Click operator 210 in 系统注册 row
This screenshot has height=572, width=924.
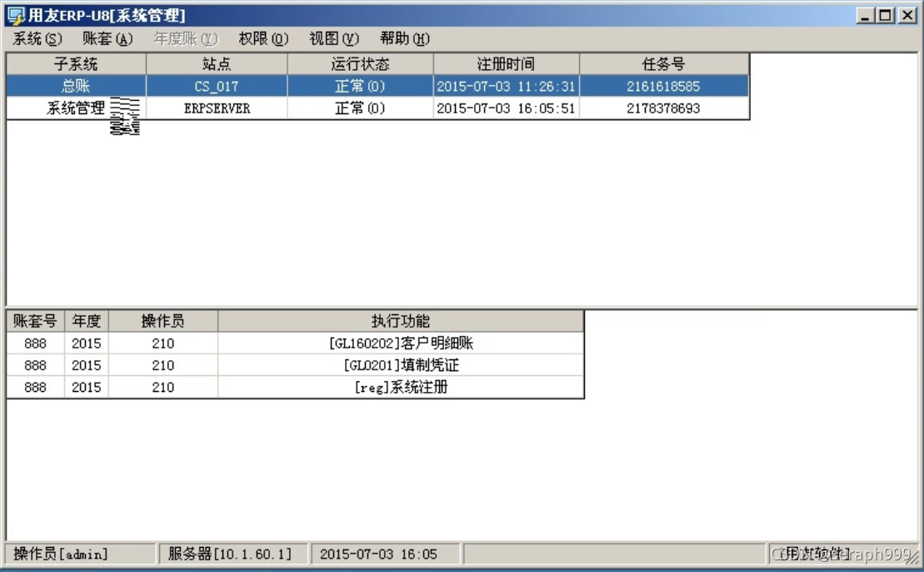[x=163, y=388]
